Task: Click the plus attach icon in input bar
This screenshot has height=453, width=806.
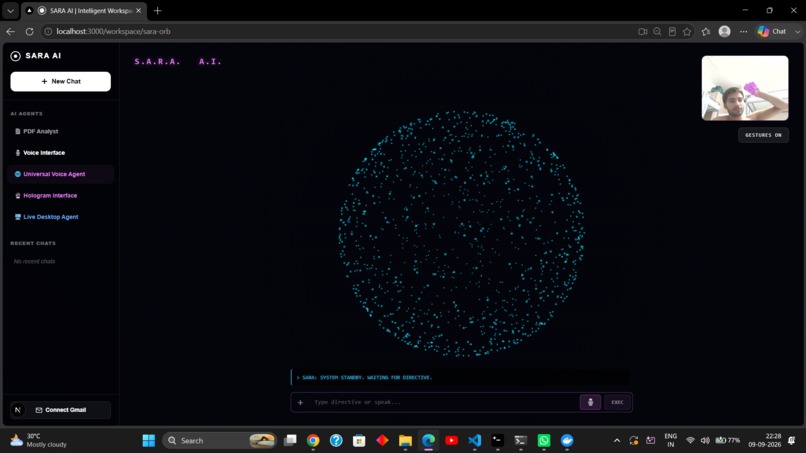Action: pyautogui.click(x=301, y=402)
